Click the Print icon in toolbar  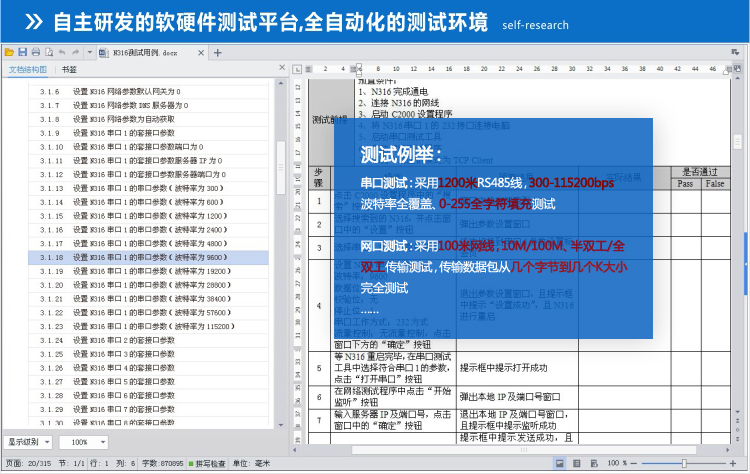coord(36,52)
